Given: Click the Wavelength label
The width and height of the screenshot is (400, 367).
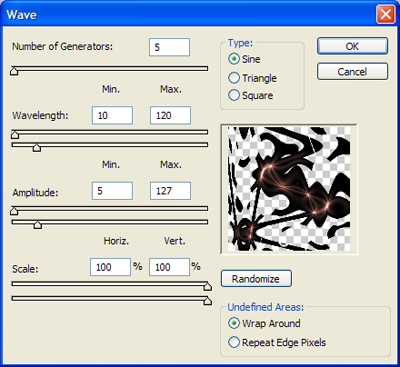Looking at the screenshot, I should pyautogui.click(x=40, y=116).
